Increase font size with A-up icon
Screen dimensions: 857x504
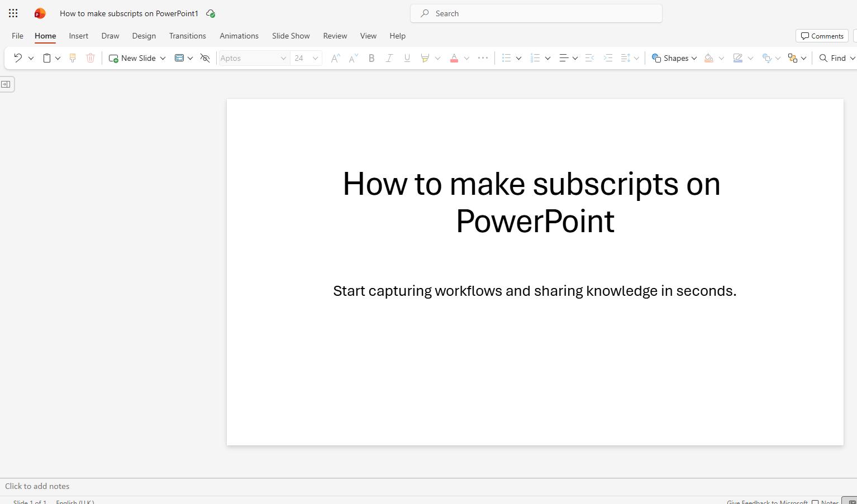[x=335, y=58]
